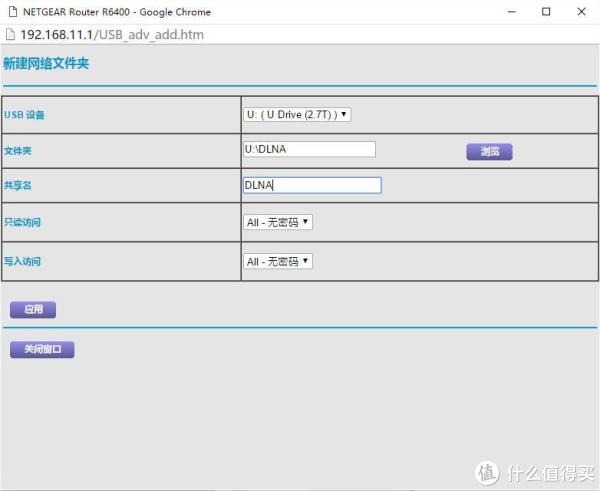Expand the 写入访问 permission dropdown
The height and width of the screenshot is (491, 600).
(x=278, y=261)
